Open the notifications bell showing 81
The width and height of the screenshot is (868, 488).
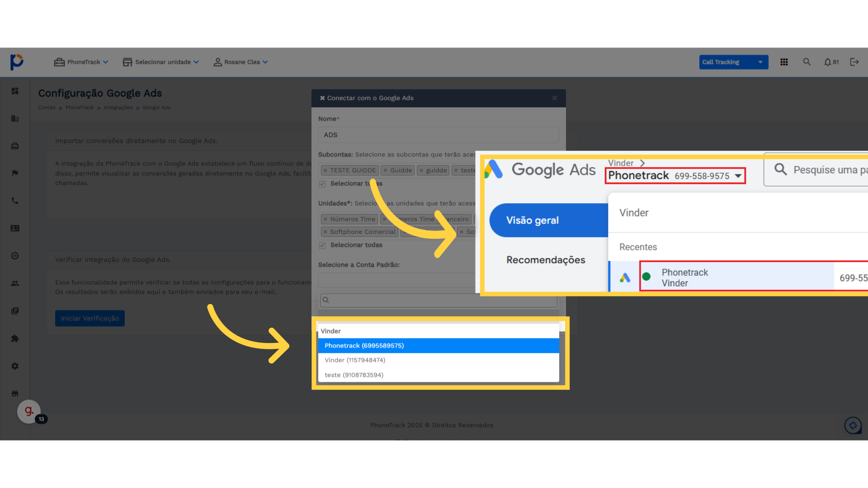(831, 62)
